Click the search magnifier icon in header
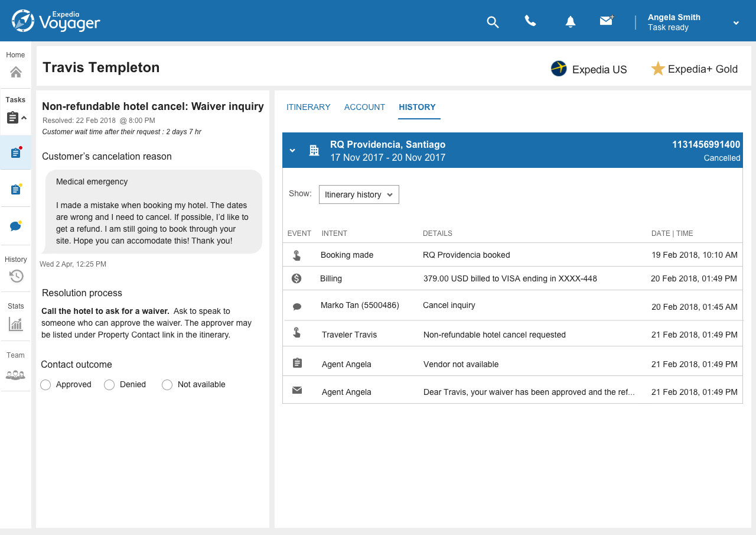Image resolution: width=756 pixels, height=535 pixels. pyautogui.click(x=493, y=22)
